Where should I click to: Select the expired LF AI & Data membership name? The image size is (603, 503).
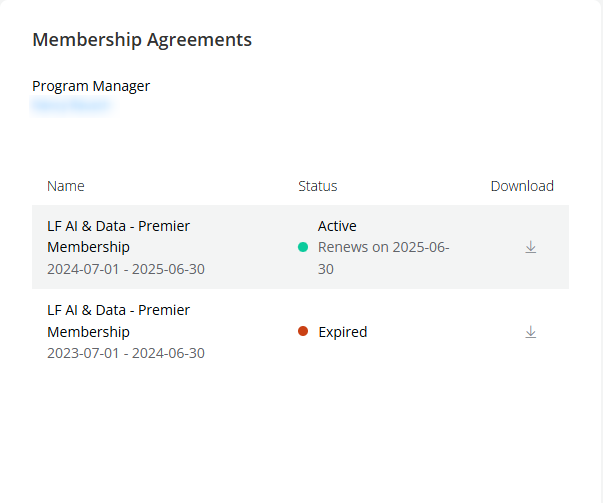pyautogui.click(x=118, y=321)
